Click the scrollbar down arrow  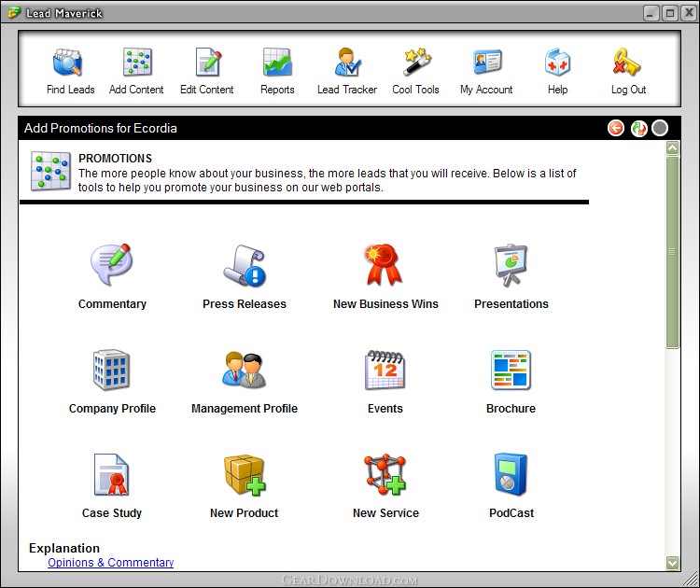click(672, 563)
